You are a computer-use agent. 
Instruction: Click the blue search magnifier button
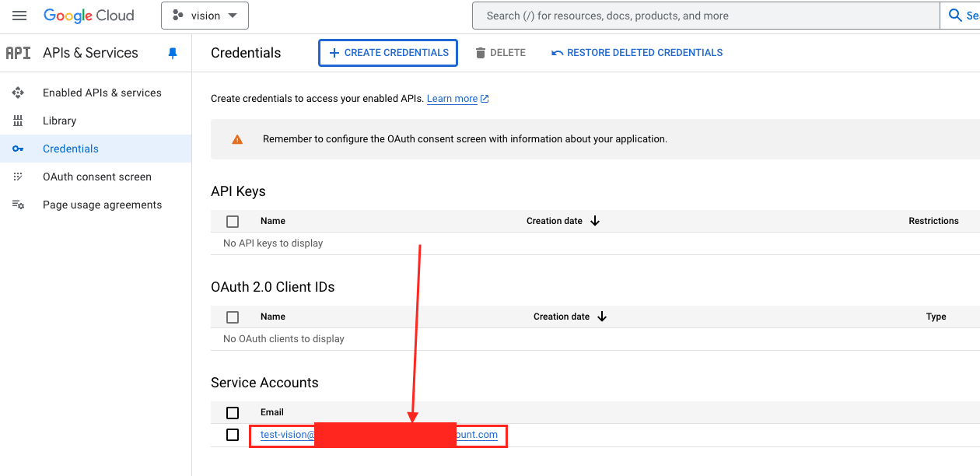(x=955, y=16)
